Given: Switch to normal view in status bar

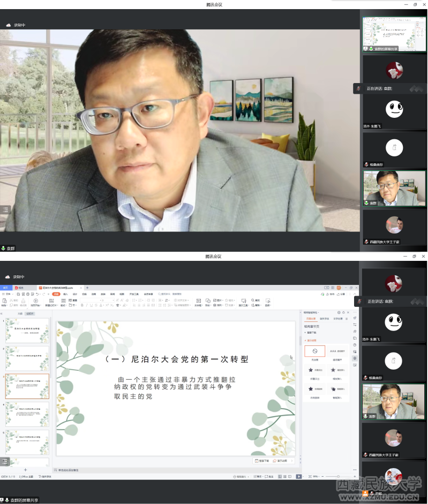Looking at the screenshot, I should point(280,476).
